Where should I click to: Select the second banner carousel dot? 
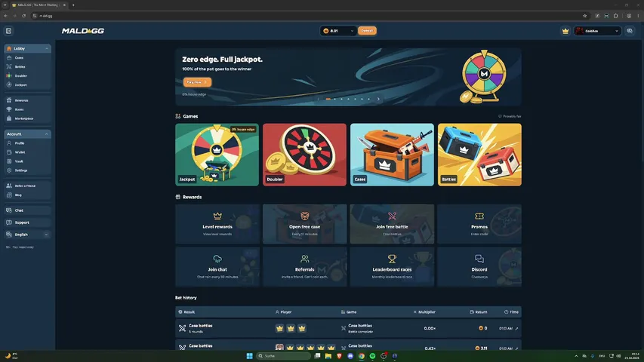[334, 99]
